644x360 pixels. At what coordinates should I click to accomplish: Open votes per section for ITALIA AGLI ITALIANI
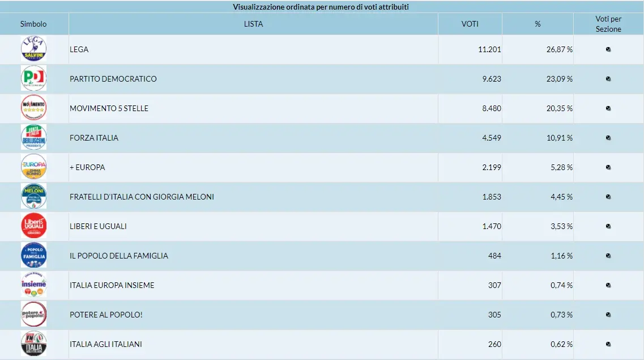[608, 344]
